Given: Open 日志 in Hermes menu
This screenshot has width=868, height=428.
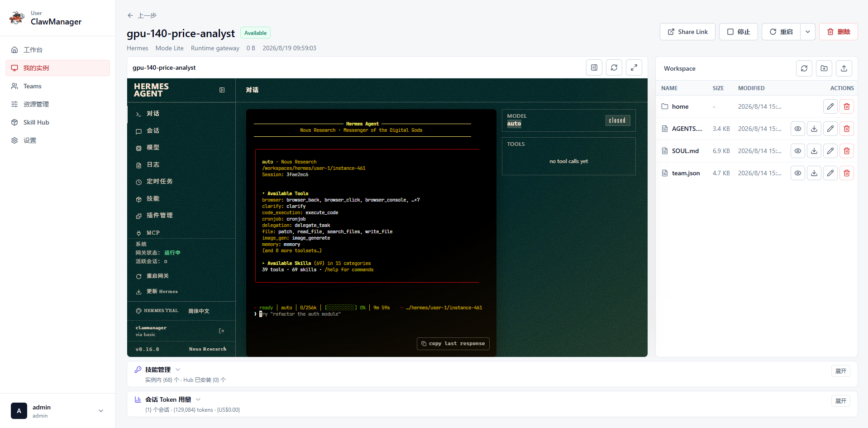Looking at the screenshot, I should (x=181, y=165).
